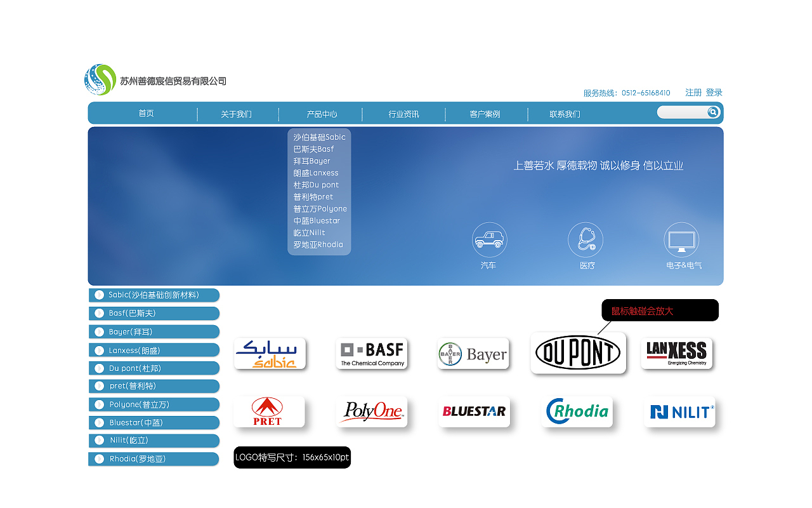This screenshot has width=812, height=508.
Task: Open the electronics (电子&电气) monitor icon
Action: [681, 240]
